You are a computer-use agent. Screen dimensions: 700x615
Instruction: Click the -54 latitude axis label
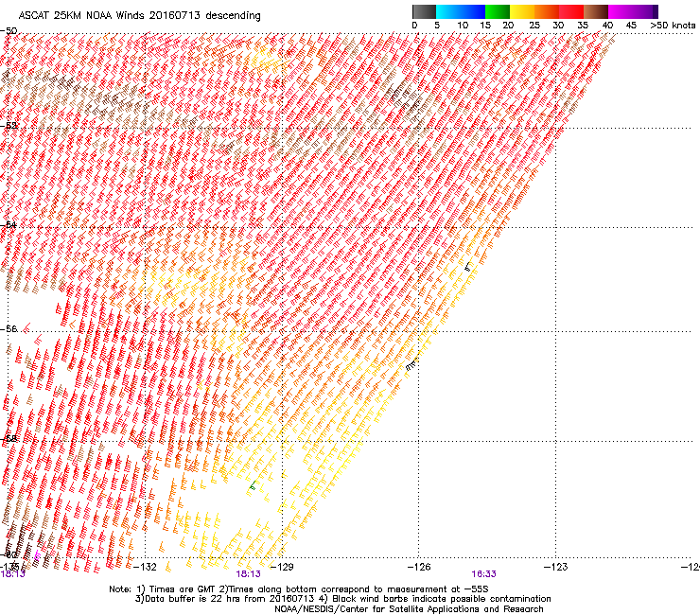click(x=9, y=224)
